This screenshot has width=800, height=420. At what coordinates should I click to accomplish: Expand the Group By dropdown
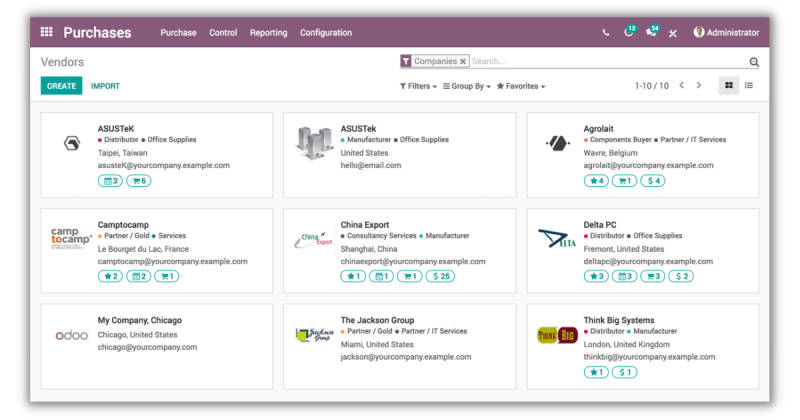467,86
